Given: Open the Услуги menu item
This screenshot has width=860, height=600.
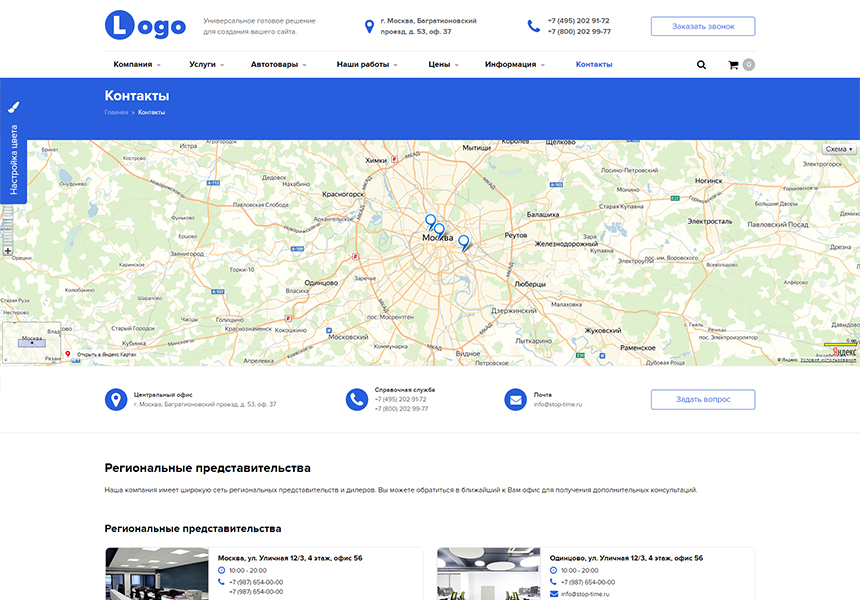Looking at the screenshot, I should click(x=206, y=65).
